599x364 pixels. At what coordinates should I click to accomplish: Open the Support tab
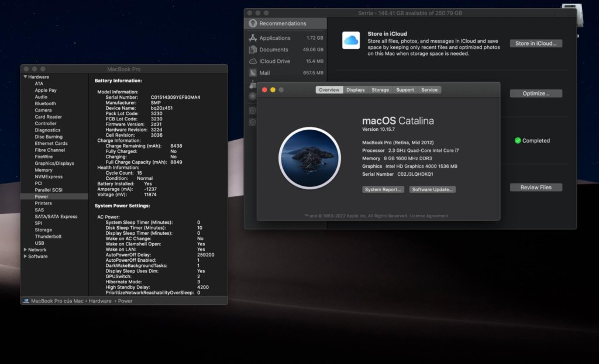405,89
